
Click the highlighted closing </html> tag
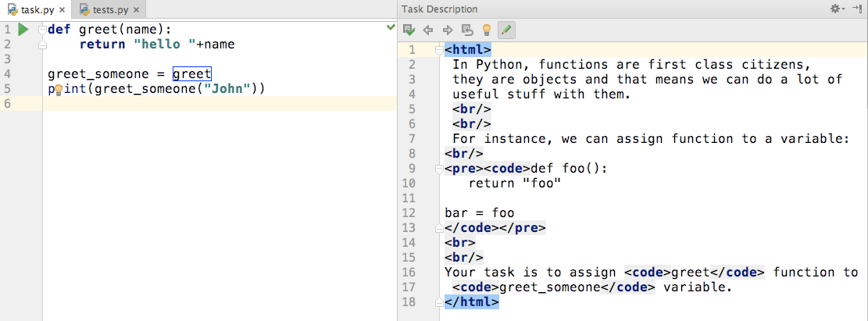click(472, 302)
